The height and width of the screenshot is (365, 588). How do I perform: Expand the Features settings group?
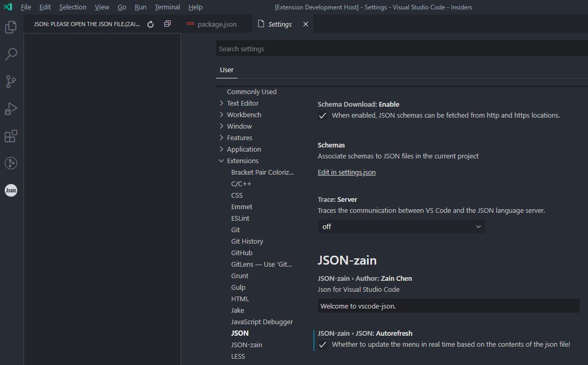coord(221,138)
